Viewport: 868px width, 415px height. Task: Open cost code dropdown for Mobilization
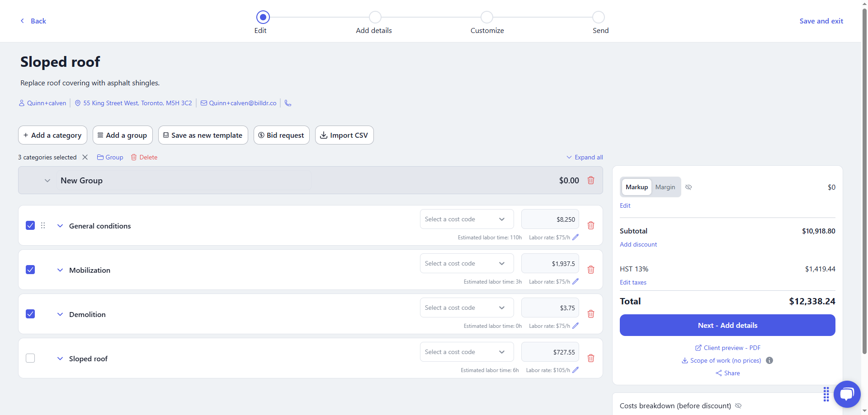[x=467, y=263]
